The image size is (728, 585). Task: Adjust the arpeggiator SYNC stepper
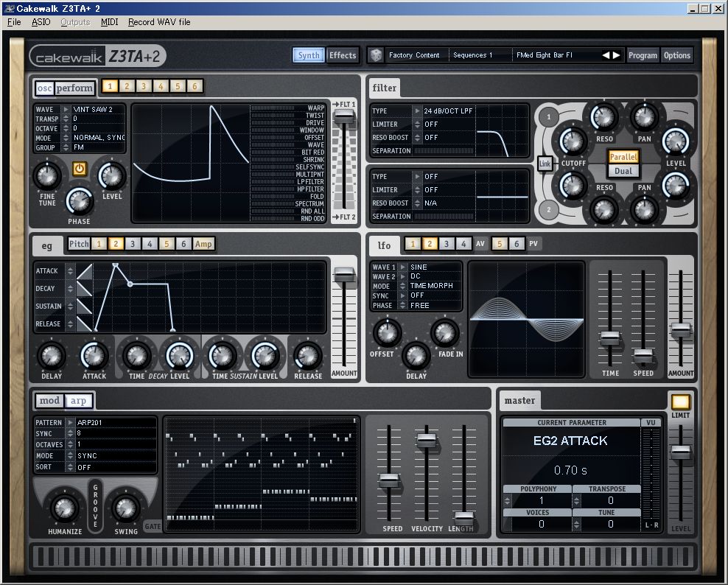(70, 433)
